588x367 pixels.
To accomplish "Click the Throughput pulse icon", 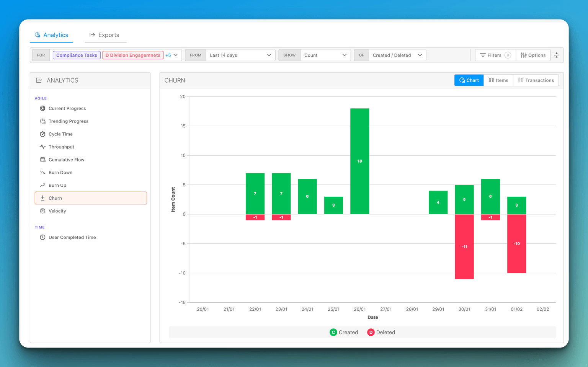I will (42, 147).
